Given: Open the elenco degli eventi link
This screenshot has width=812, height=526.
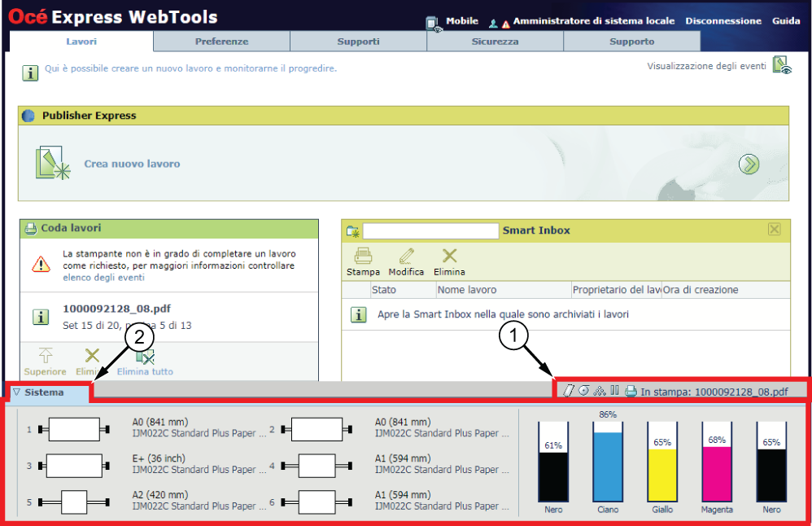Looking at the screenshot, I should (103, 278).
